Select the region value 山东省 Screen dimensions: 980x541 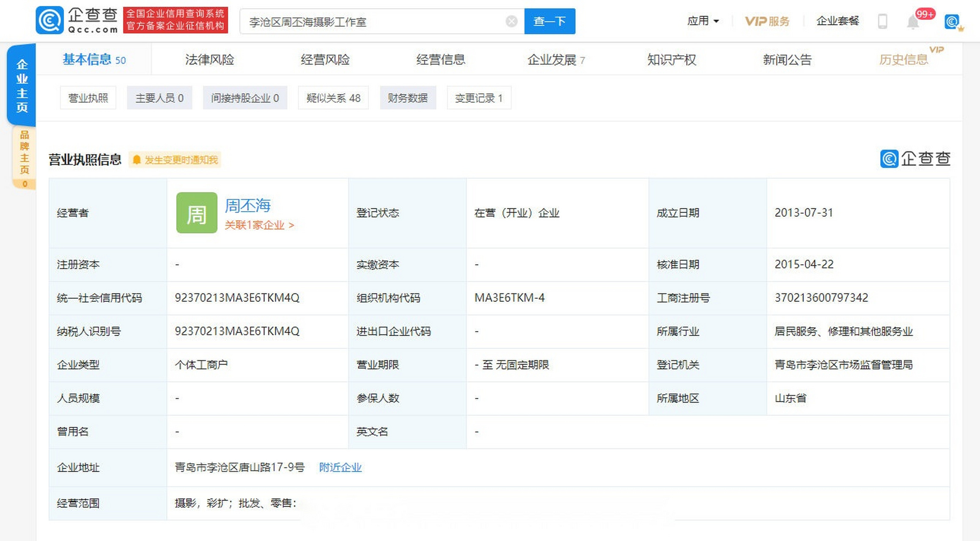[x=790, y=398]
